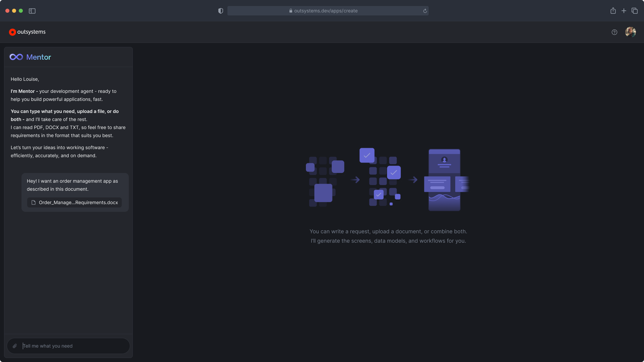
Task: Click the outsystems.dev/apps/create address bar
Action: point(328,11)
